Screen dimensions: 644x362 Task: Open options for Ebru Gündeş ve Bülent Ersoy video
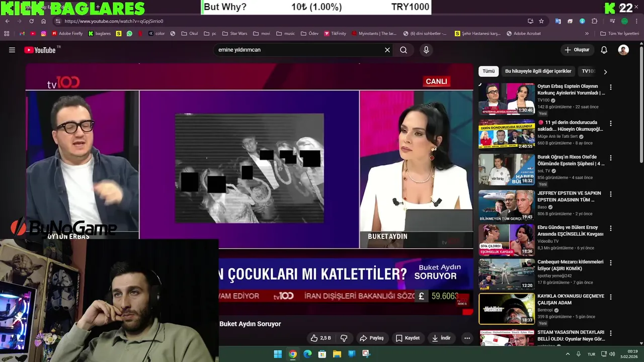click(611, 228)
